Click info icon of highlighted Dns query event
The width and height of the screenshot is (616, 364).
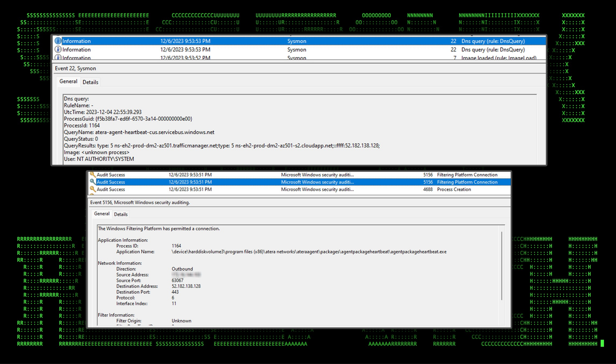58,41
